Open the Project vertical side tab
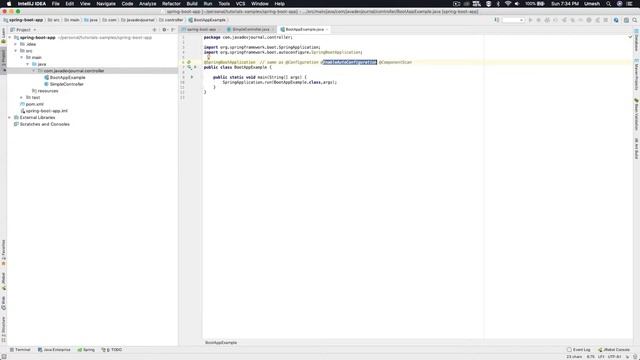 coord(4,60)
